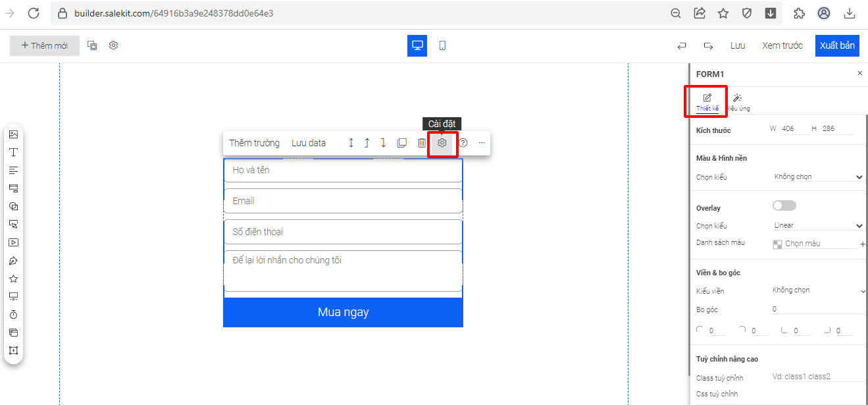Switch to mobile view icon
Screen dimensions: 868x405
point(442,45)
